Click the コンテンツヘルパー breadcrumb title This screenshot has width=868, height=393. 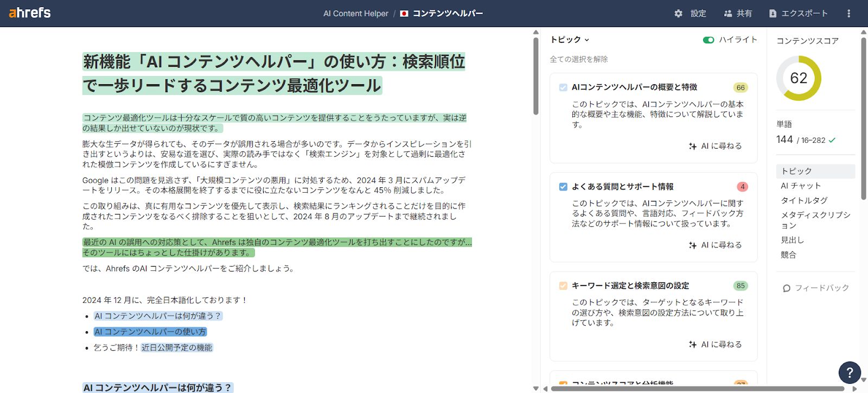pos(448,14)
